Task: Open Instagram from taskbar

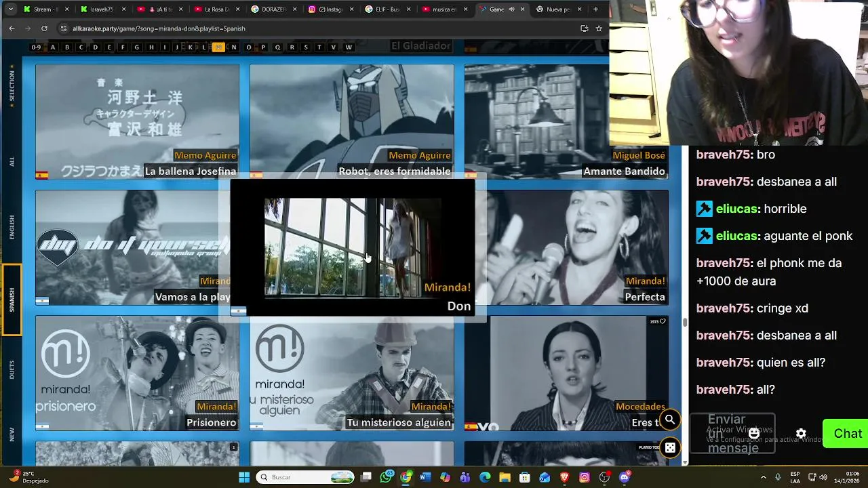Action: pos(585,477)
